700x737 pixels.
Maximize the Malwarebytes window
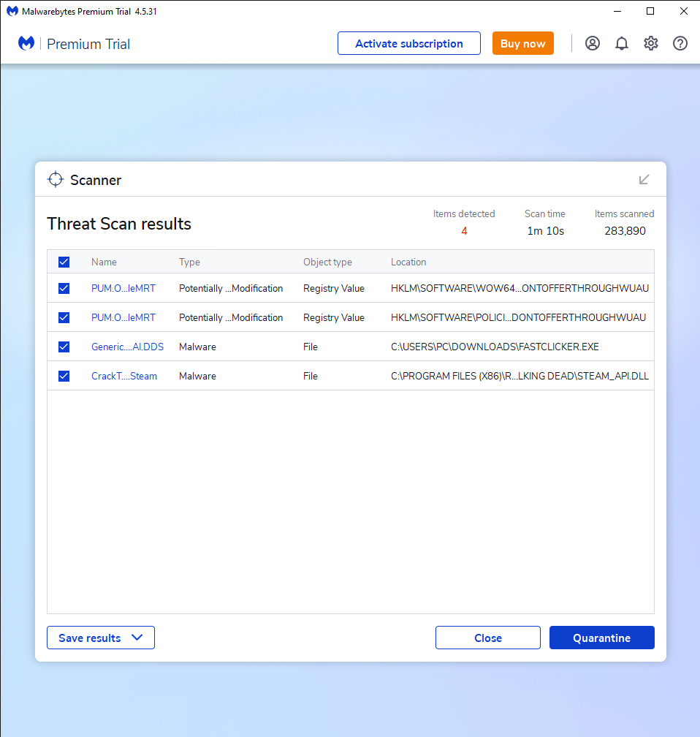pos(650,11)
